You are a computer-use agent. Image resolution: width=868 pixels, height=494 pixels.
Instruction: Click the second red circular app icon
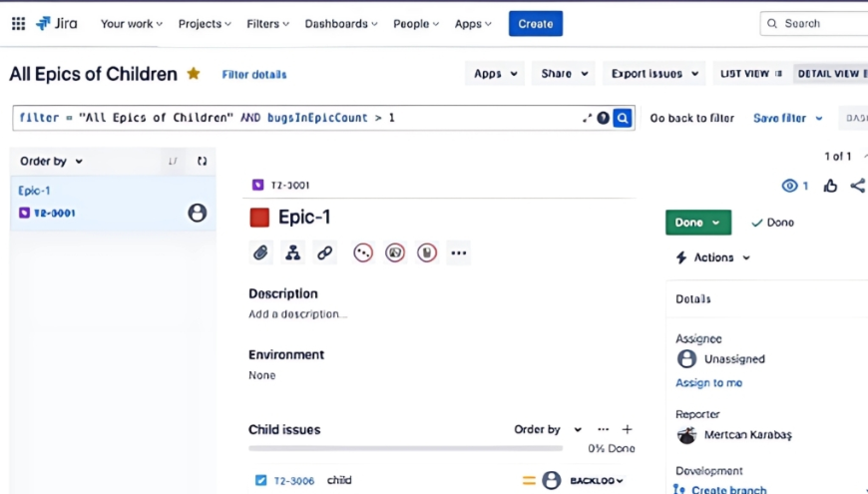click(395, 253)
